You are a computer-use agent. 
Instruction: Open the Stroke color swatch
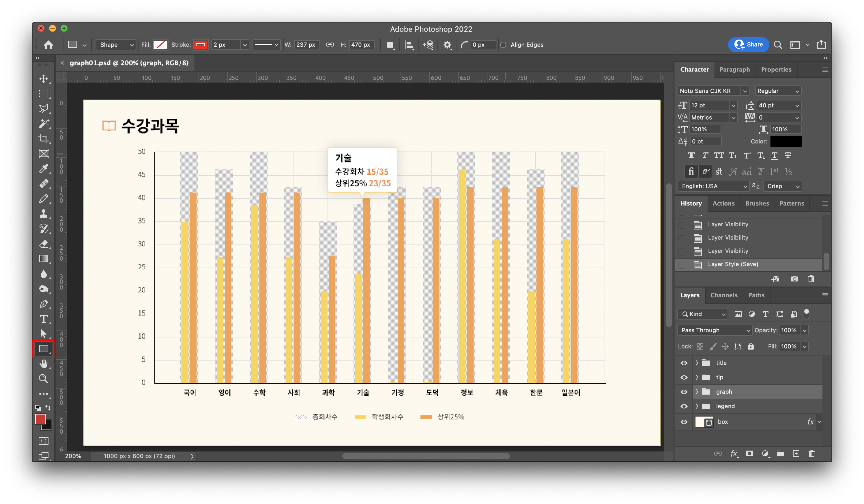200,45
